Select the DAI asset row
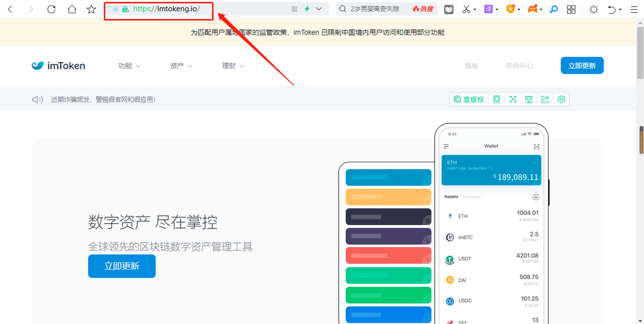This screenshot has height=324, width=644. pos(491,280)
